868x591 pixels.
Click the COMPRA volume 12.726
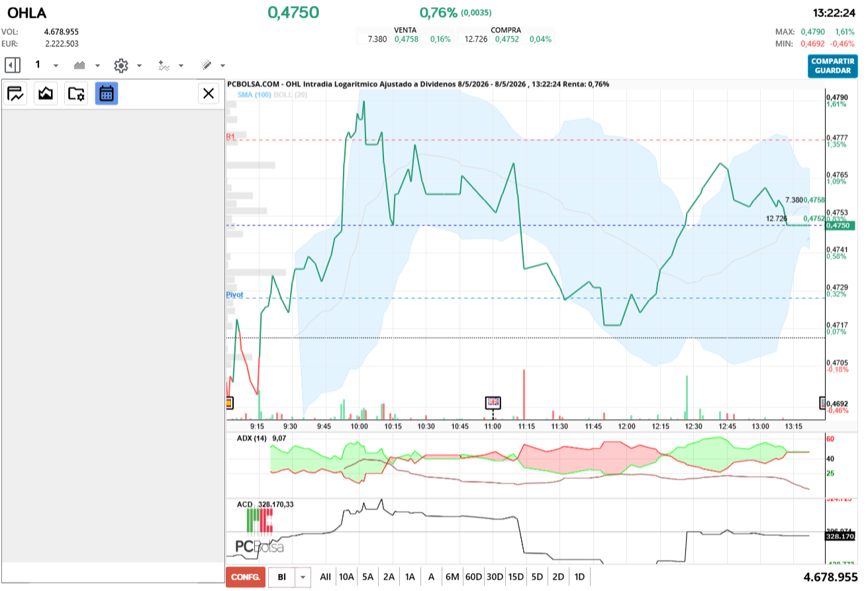pos(476,39)
